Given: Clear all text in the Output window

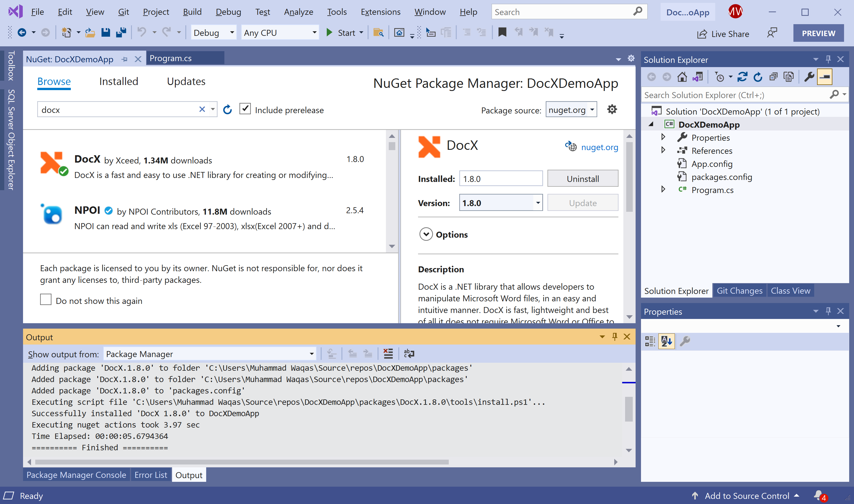Looking at the screenshot, I should tap(388, 354).
